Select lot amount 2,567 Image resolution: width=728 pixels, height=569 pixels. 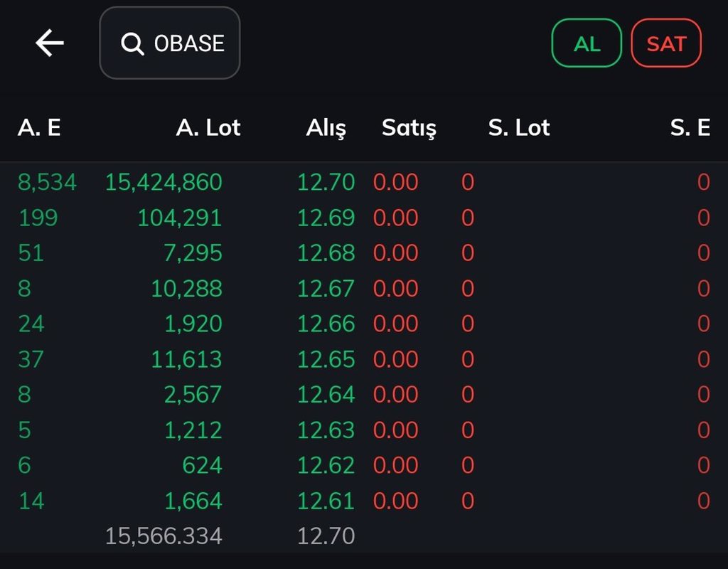193,395
